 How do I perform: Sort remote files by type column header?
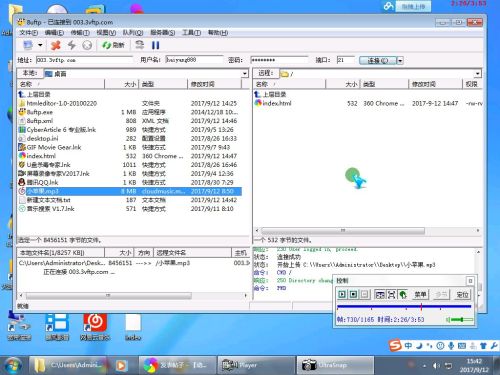point(384,84)
